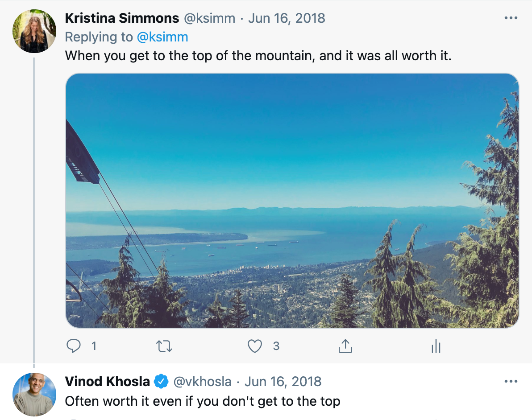Open Vinod's tweet Jun 16, 2018 timestamp
532x420 pixels.
(x=283, y=382)
